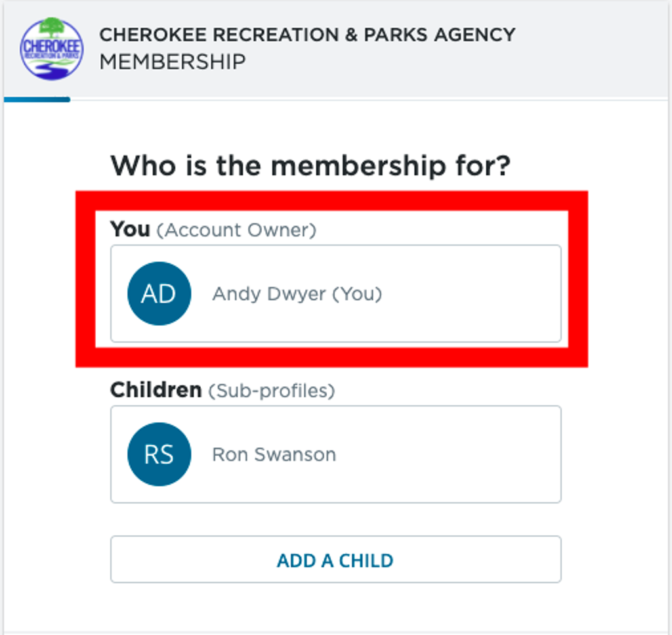The width and height of the screenshot is (672, 635).
Task: Click the blue progress bar under header
Action: [x=37, y=99]
